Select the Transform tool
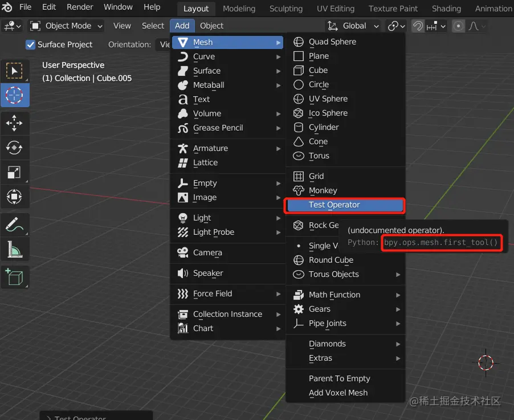The height and width of the screenshot is (420, 514). tap(14, 197)
